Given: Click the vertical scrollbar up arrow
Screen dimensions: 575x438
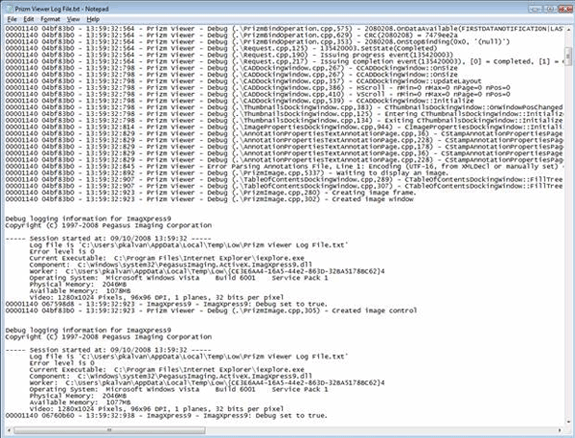Looking at the screenshot, I should pos(569,29).
